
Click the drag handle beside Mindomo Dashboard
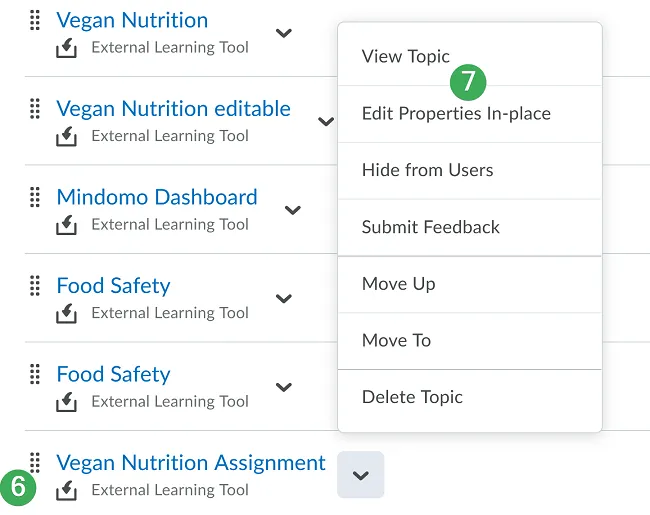tap(35, 197)
